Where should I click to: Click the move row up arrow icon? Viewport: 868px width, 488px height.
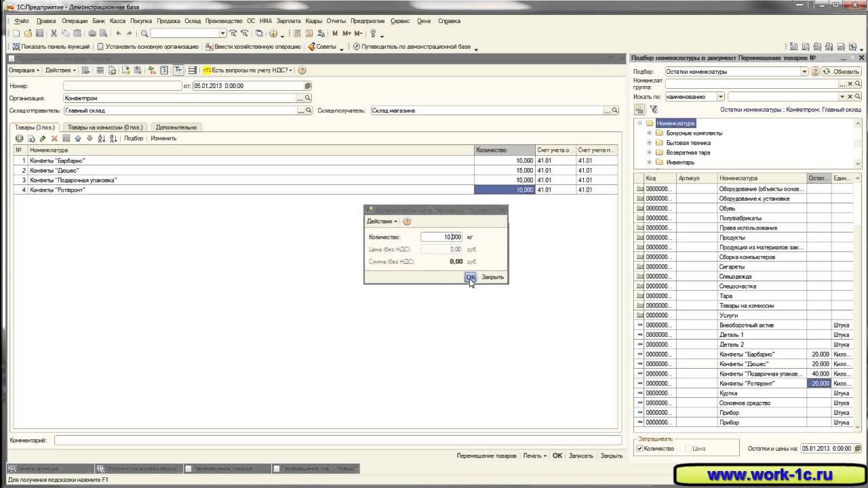(x=78, y=138)
